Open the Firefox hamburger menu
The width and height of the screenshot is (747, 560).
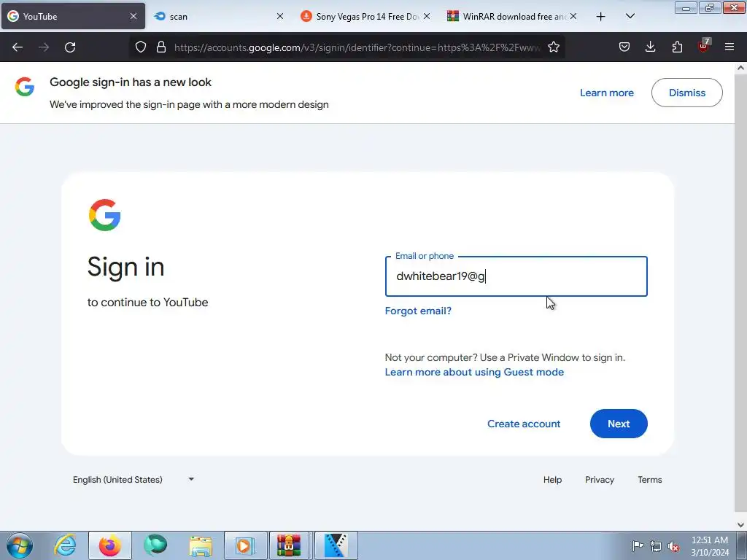[729, 47]
